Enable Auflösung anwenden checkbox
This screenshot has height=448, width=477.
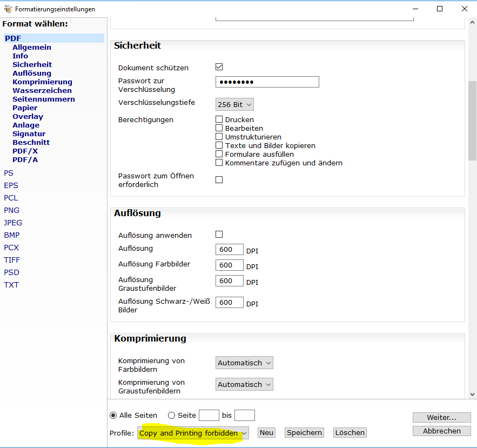click(x=219, y=235)
